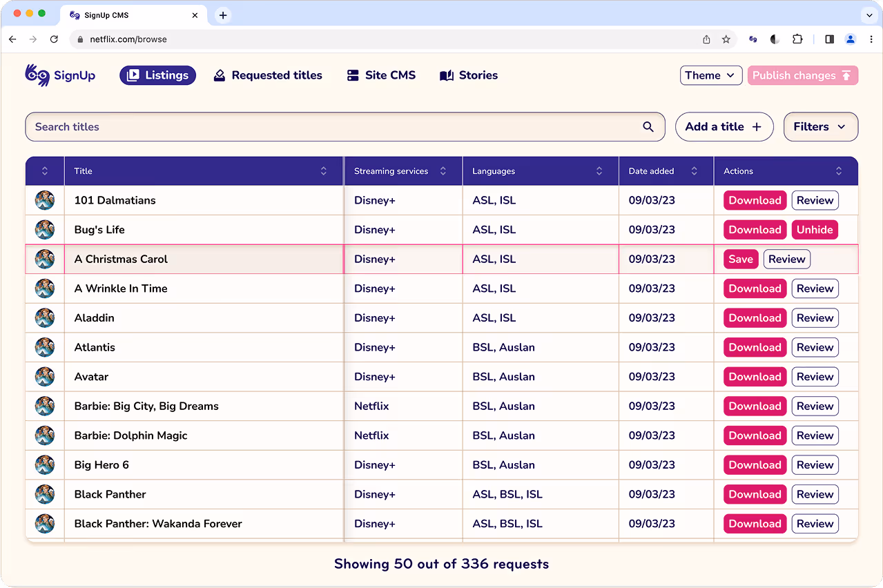Click Bug's Life thumbnail image
Viewport: 883px width, 588px height.
click(x=45, y=230)
